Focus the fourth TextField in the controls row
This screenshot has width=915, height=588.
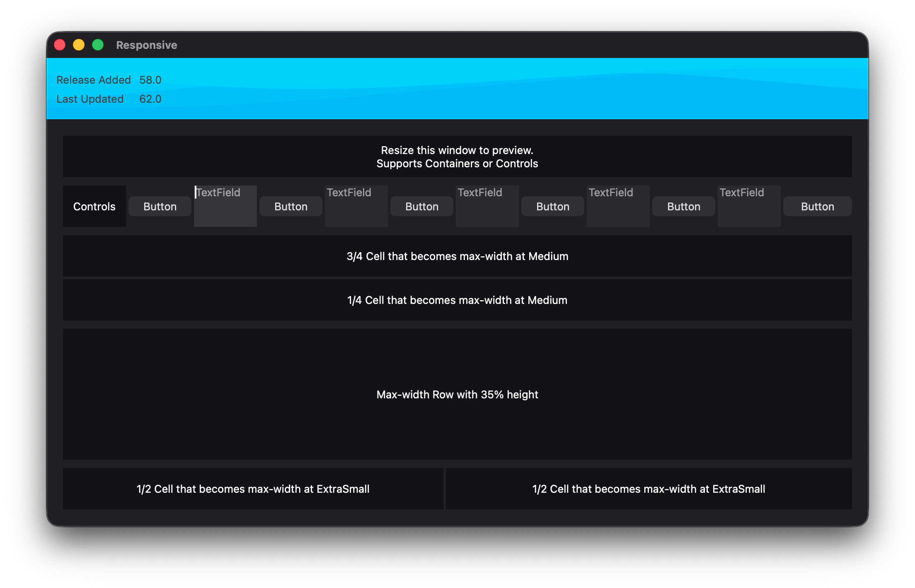point(618,206)
